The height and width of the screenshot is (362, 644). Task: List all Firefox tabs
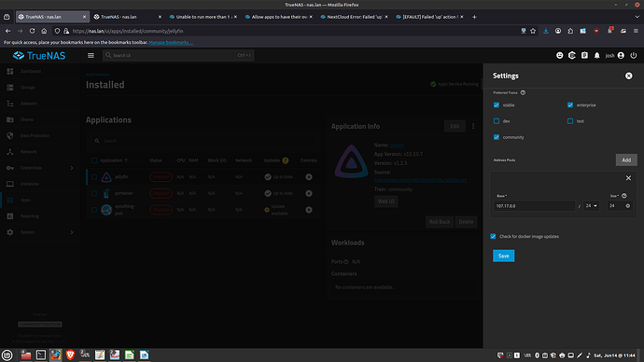tap(637, 17)
